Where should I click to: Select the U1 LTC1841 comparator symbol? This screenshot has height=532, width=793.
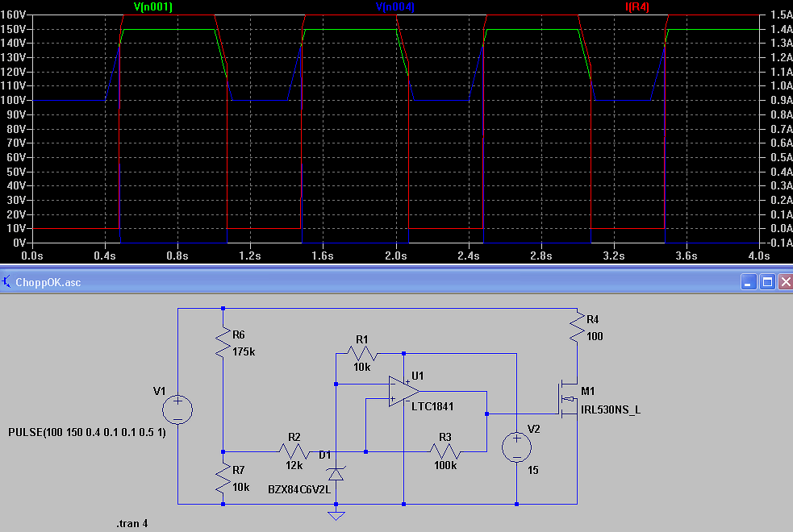[x=403, y=391]
